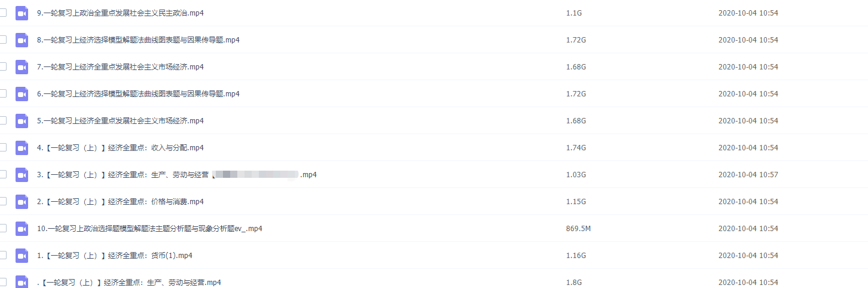
Task: Click video icon for file 3 生产、劳动与经营
Action: [x=22, y=175]
